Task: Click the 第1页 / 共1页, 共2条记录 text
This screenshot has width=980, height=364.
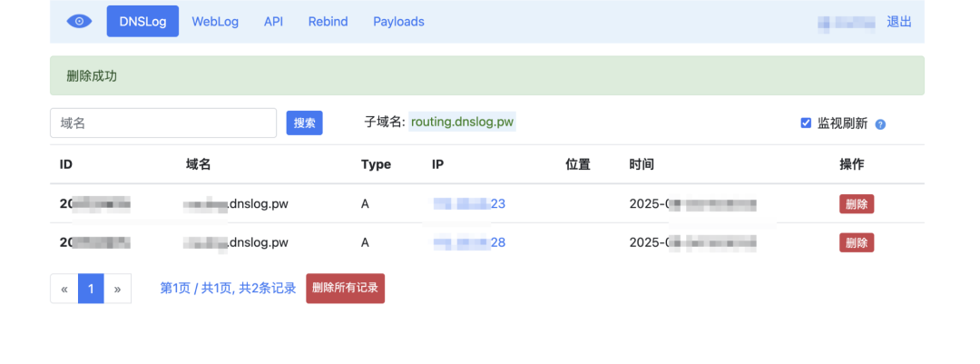Action: tap(228, 289)
